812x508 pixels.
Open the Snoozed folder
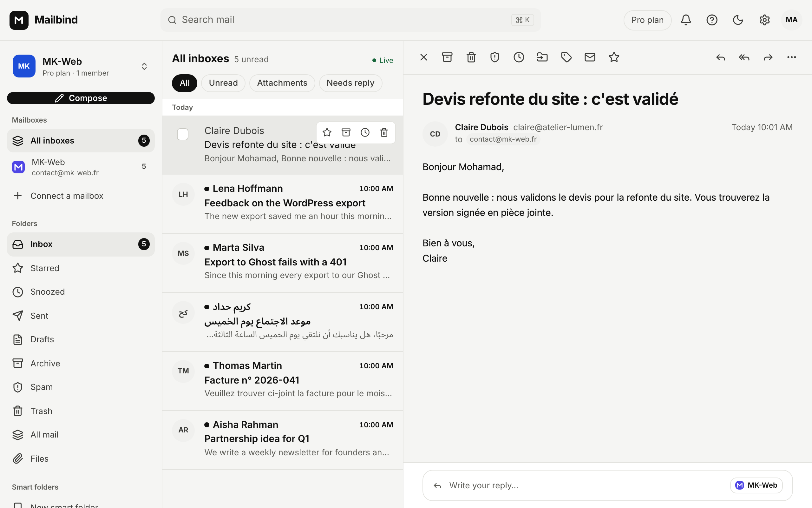pos(81,292)
